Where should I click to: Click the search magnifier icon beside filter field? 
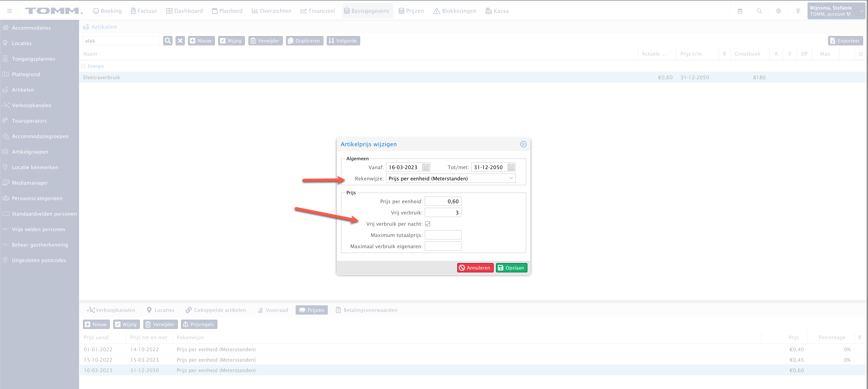[167, 41]
